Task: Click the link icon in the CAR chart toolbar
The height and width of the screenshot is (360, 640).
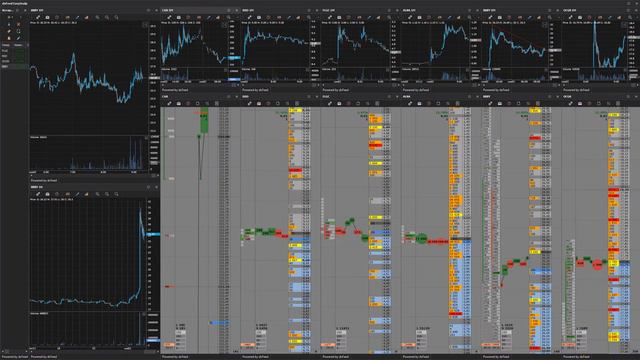Action: tap(169, 18)
